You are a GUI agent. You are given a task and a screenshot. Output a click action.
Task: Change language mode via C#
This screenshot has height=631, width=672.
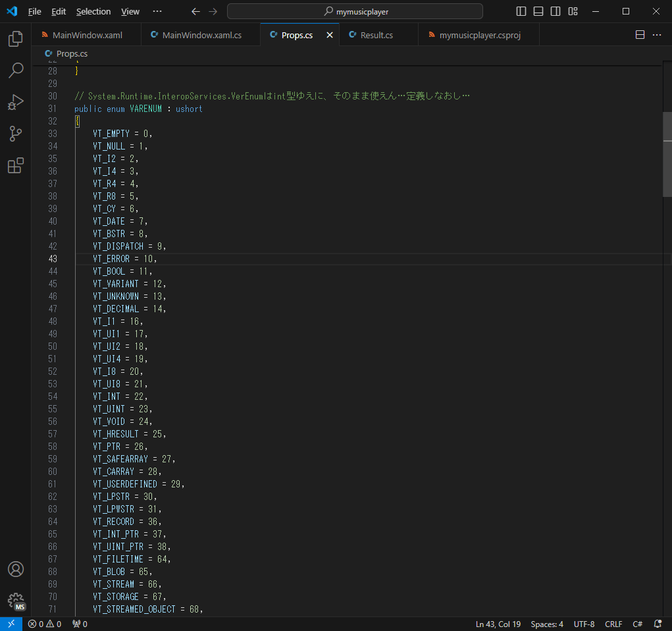point(637,624)
